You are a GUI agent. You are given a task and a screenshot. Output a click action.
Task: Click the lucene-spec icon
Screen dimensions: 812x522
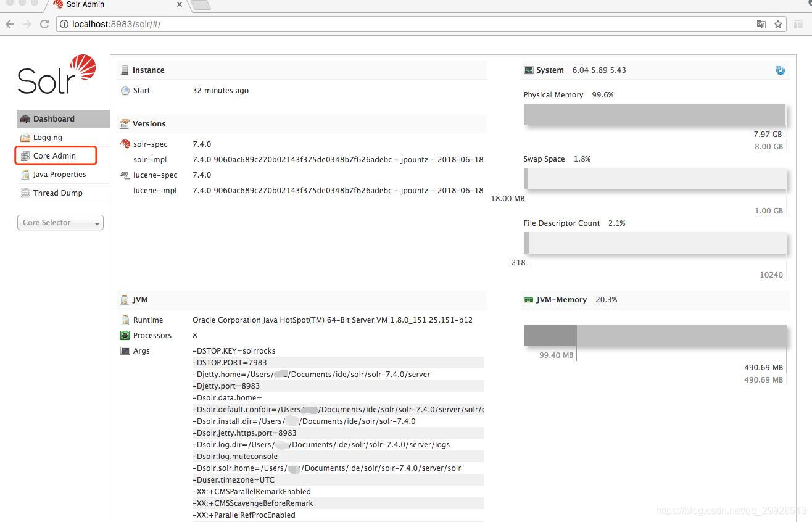pyautogui.click(x=125, y=175)
